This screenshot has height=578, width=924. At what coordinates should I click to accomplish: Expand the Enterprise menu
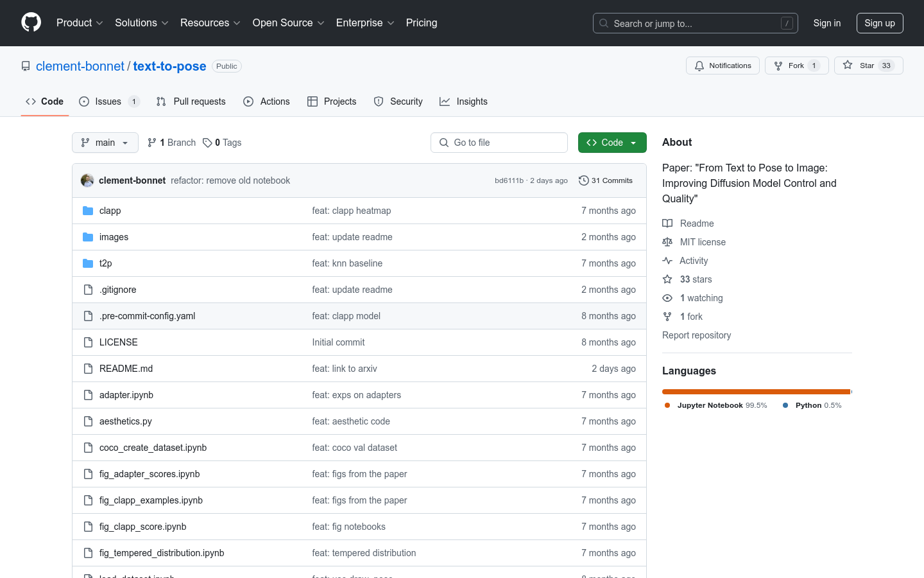365,22
